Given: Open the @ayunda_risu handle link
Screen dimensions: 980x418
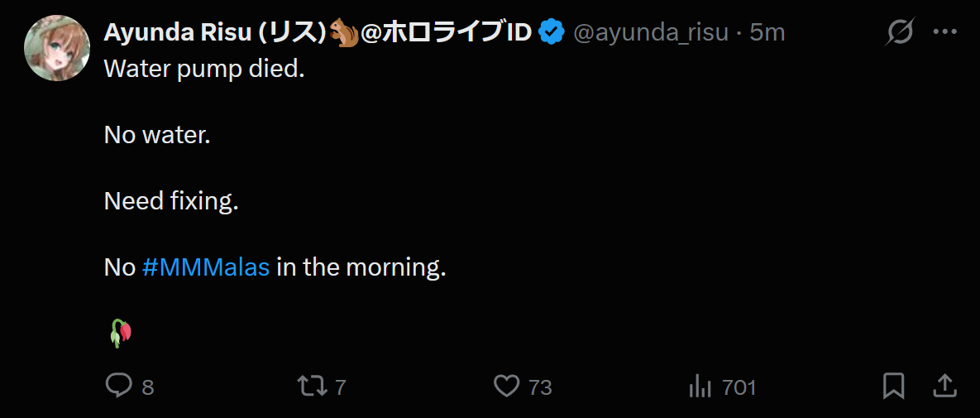Looking at the screenshot, I should point(651,32).
